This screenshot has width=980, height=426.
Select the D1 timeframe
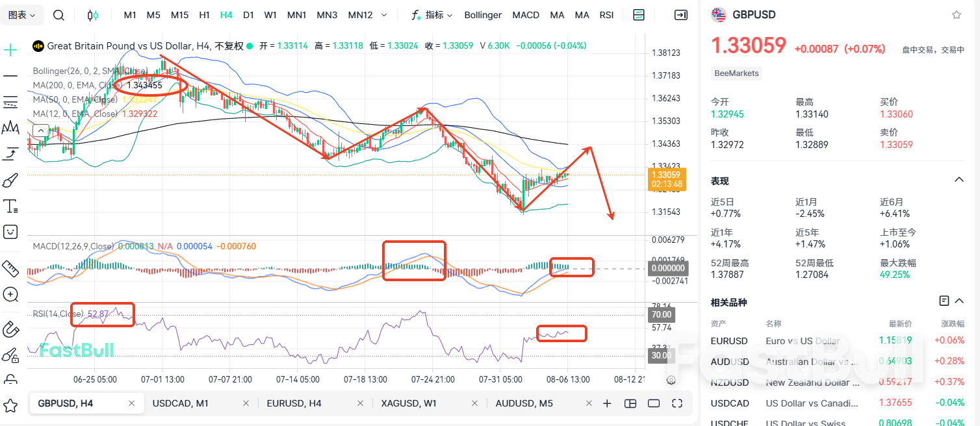248,15
